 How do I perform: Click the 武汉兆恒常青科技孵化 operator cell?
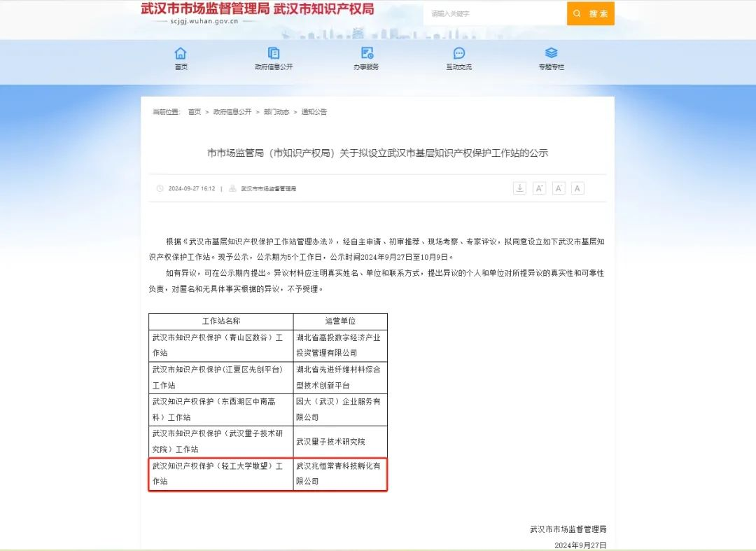coord(340,473)
